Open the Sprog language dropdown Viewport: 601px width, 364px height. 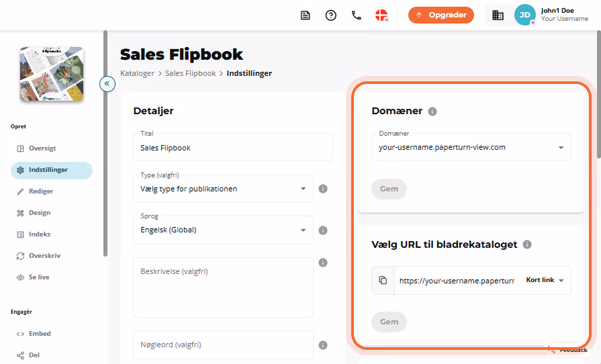point(223,230)
